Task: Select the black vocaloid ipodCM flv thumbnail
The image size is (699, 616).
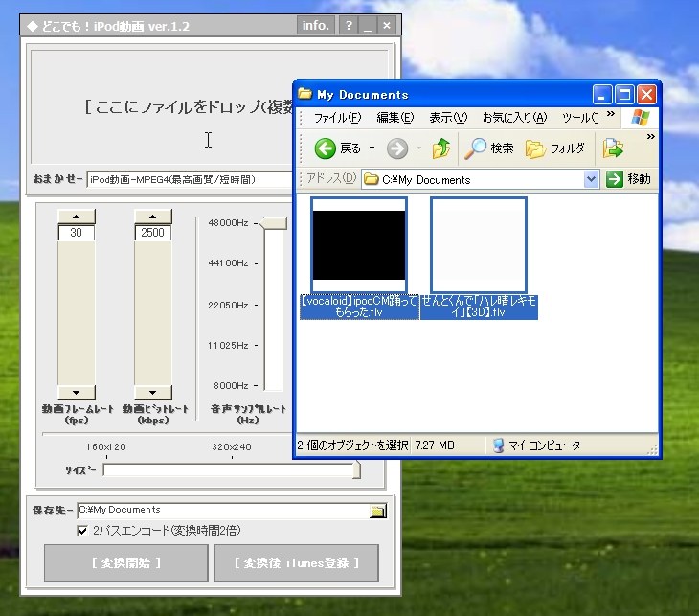Action: coord(359,245)
